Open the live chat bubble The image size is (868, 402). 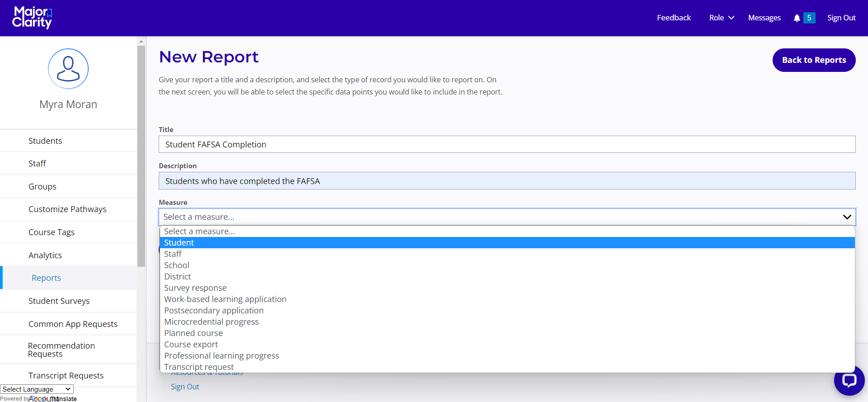coord(849,380)
